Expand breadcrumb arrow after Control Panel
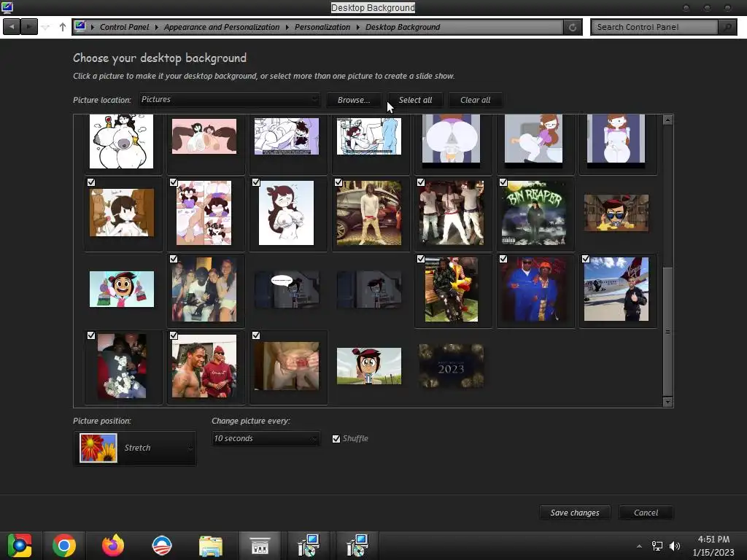Viewport: 747px width, 560px height. tap(156, 27)
